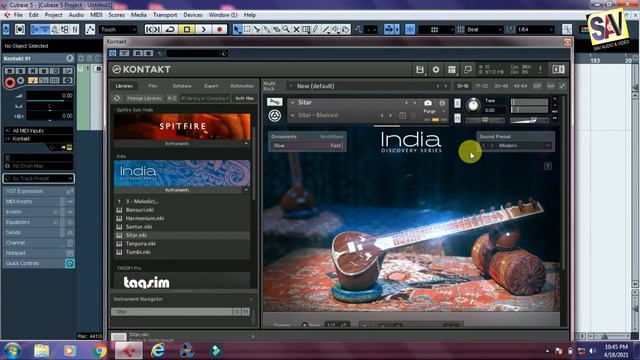Open the Project menu
This screenshot has height=360, width=640.
(x=53, y=15)
